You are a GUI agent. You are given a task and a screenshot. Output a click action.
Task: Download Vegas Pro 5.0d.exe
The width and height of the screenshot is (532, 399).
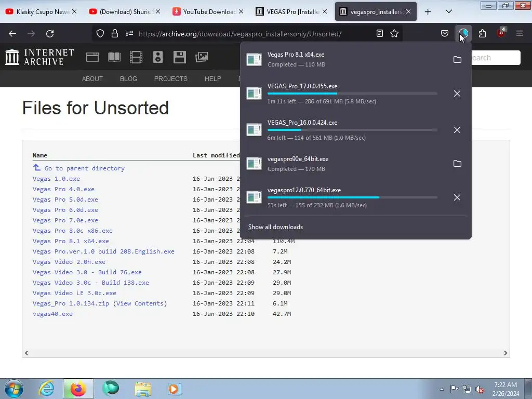click(x=65, y=199)
